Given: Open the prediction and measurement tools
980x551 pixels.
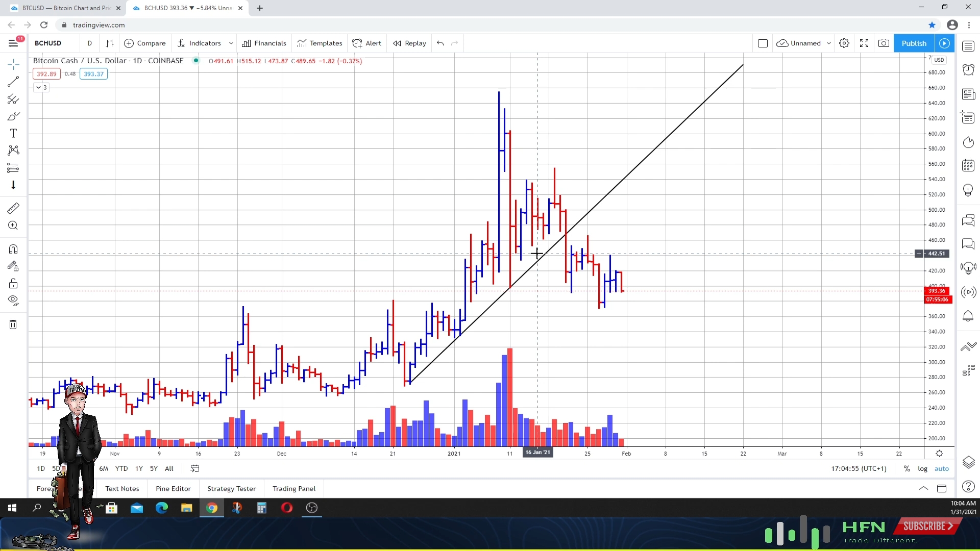Looking at the screenshot, I should point(13,167).
